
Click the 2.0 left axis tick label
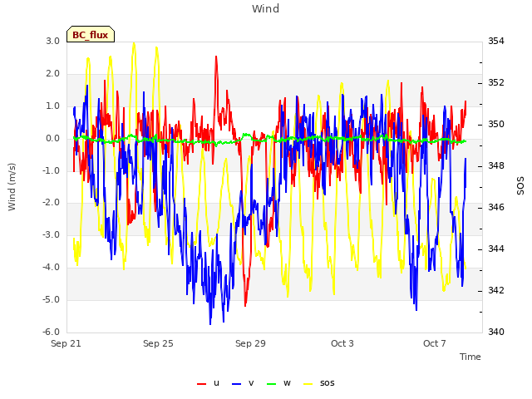tap(53, 74)
